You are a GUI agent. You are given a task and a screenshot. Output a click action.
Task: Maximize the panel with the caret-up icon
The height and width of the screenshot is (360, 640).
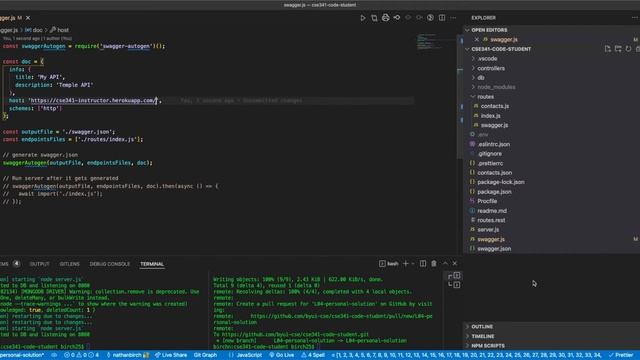pyautogui.click(x=445, y=264)
